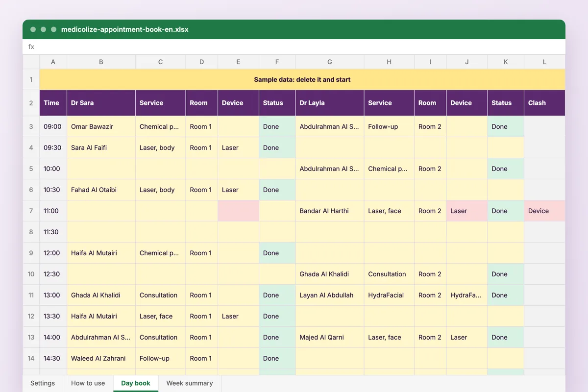This screenshot has height=392, width=588.
Task: Select Dr Sara's pink device cell at 11:00
Action: pos(238,211)
